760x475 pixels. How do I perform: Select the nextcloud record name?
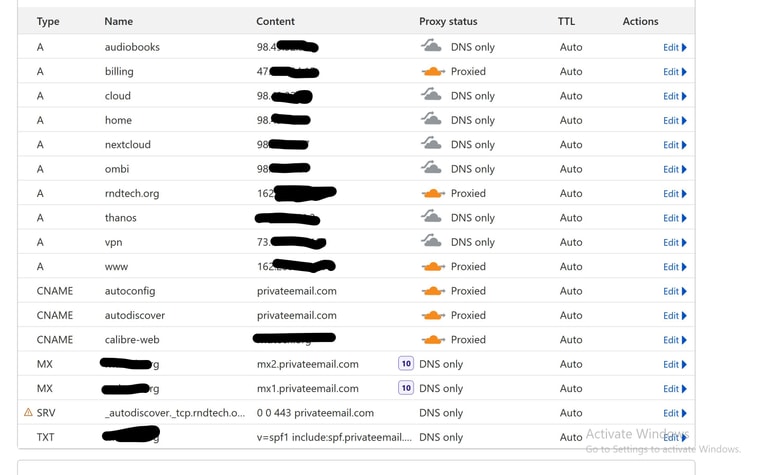click(128, 144)
